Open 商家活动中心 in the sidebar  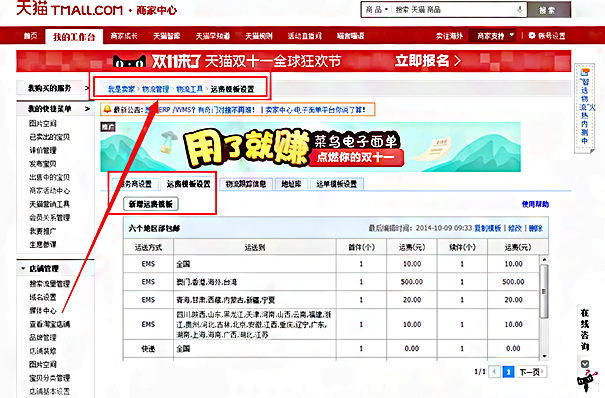click(x=49, y=191)
